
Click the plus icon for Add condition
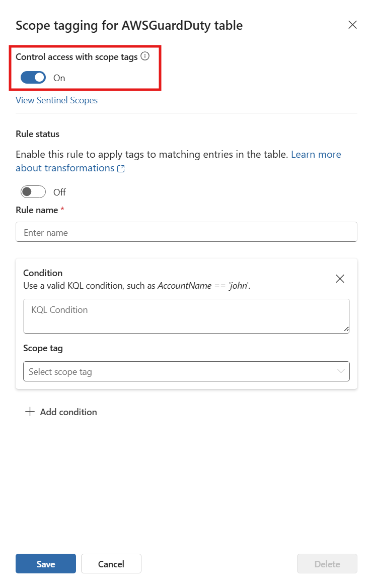pos(30,411)
